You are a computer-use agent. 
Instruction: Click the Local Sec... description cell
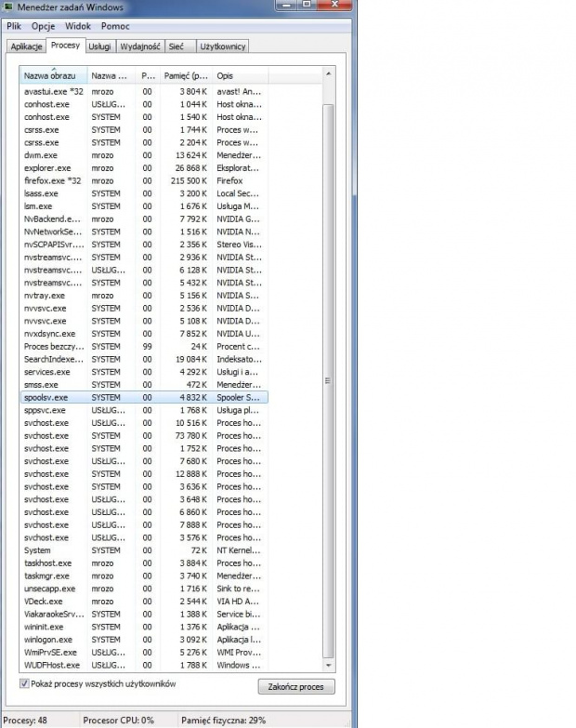[238, 193]
